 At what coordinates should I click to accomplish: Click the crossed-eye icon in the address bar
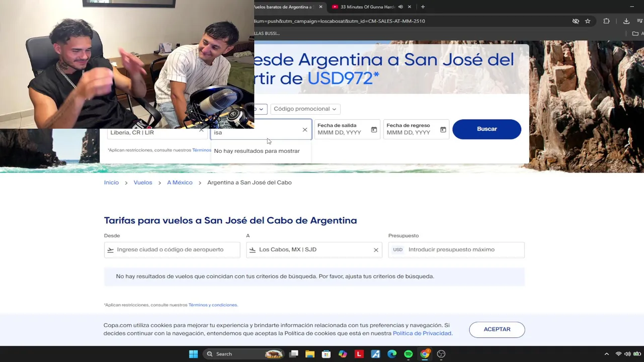tap(576, 21)
